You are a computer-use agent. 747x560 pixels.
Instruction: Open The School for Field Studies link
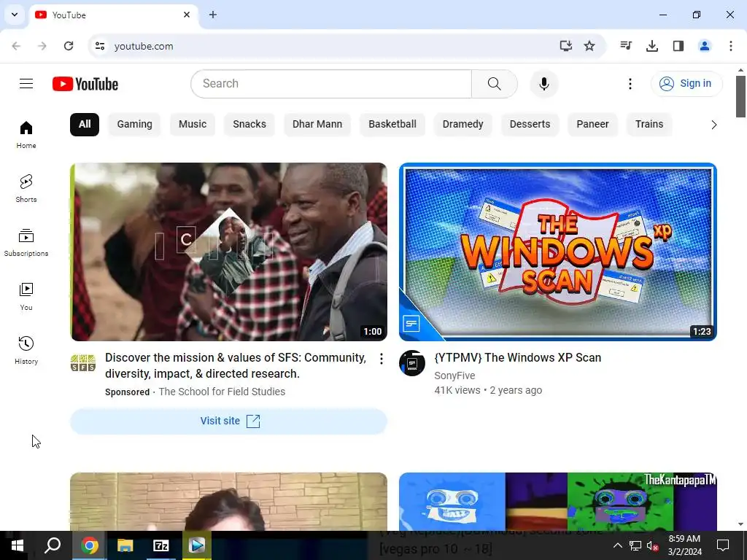[x=222, y=392]
